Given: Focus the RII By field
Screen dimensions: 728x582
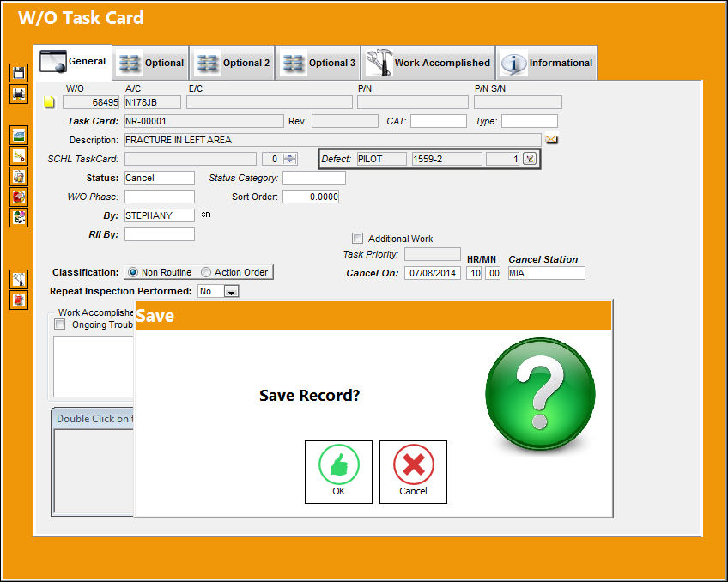Looking at the screenshot, I should pyautogui.click(x=160, y=234).
